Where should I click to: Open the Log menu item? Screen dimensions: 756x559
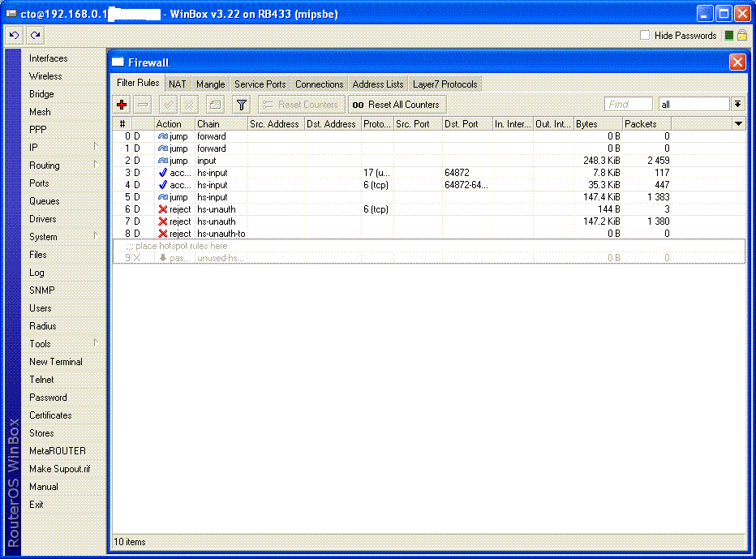(x=37, y=273)
